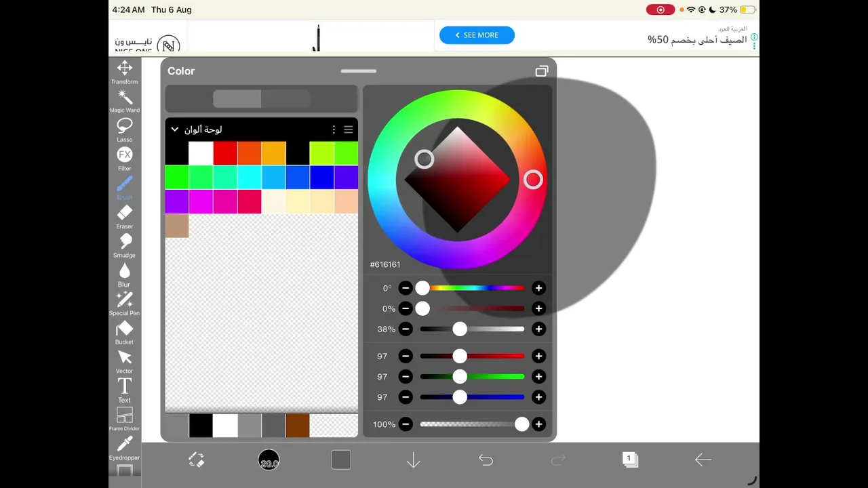Tap the down arrow in bottom bar
The height and width of the screenshot is (488, 868).
[414, 460]
